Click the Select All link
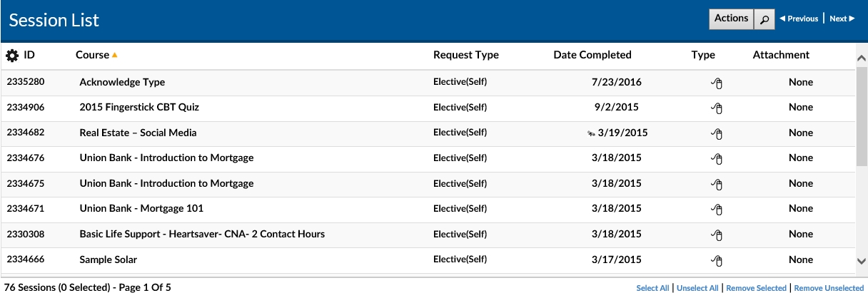This screenshot has width=868, height=298. click(652, 288)
